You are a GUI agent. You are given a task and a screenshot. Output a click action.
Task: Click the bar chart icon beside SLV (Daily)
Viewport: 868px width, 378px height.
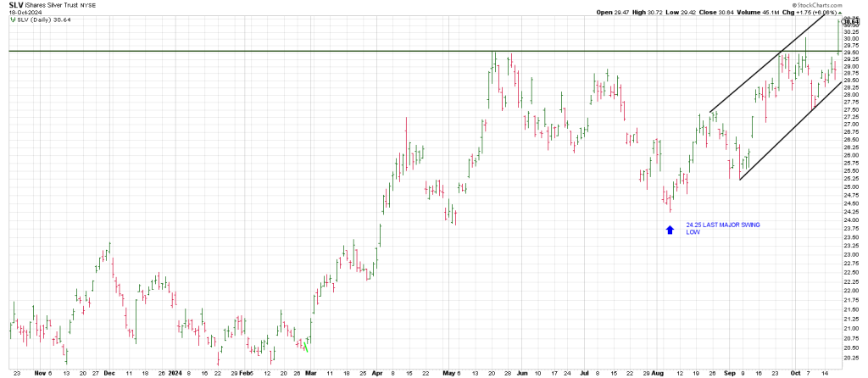pyautogui.click(x=11, y=19)
